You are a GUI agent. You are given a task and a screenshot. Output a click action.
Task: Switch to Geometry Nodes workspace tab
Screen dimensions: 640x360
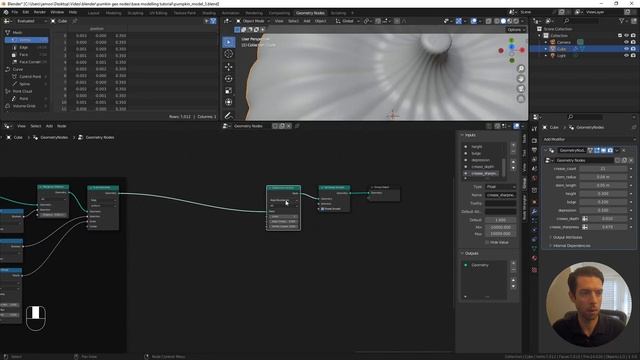point(310,13)
